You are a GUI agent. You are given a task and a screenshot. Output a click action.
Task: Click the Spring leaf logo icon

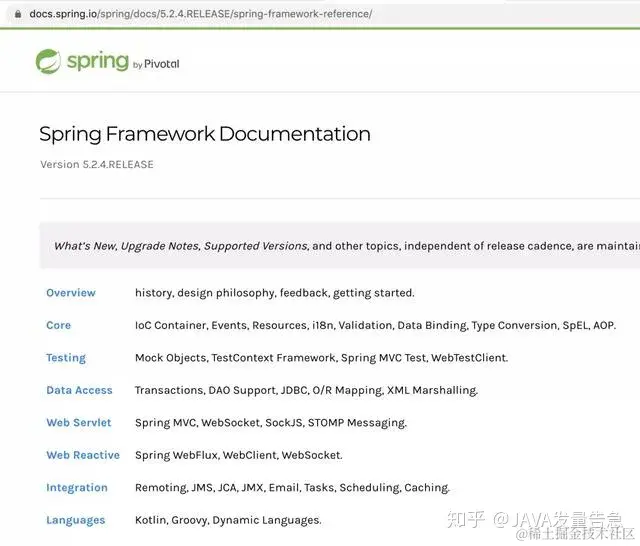coord(48,61)
